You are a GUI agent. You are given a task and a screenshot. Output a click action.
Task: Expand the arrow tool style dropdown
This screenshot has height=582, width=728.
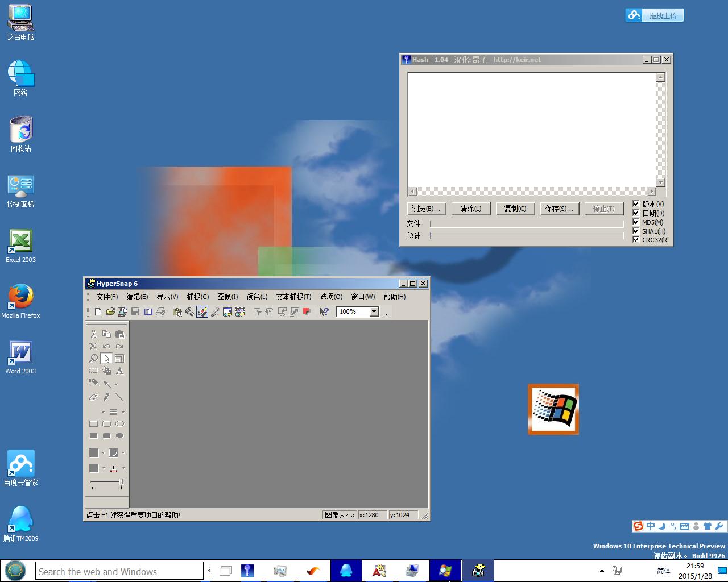pos(117,384)
